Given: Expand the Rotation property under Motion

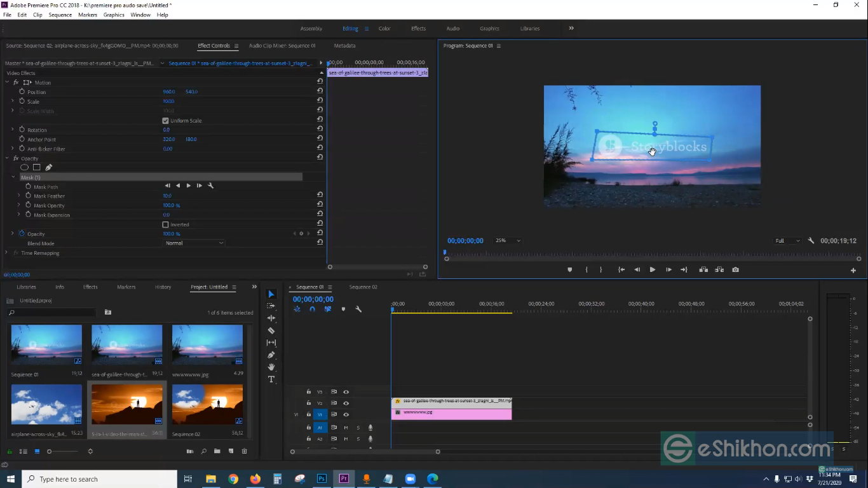Looking at the screenshot, I should 13,130.
